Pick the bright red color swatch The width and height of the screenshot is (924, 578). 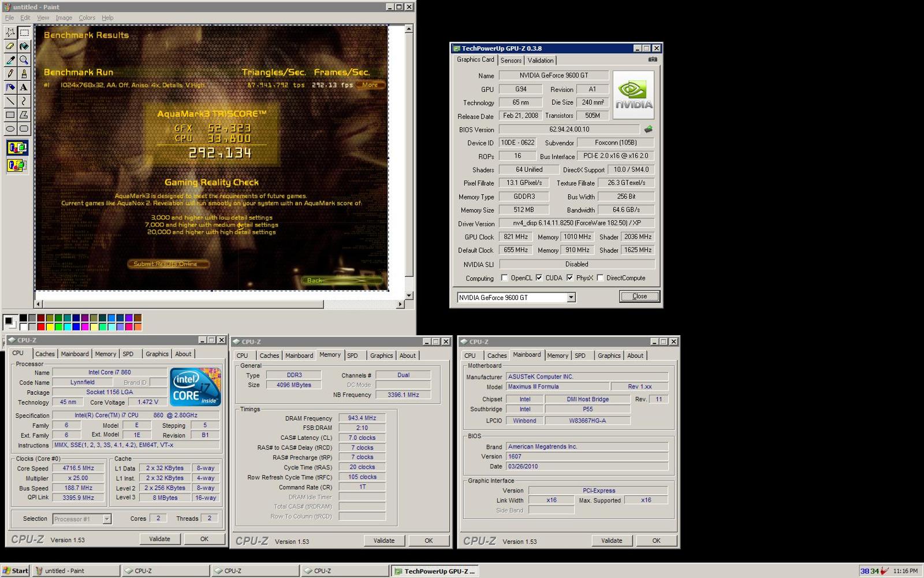coord(40,327)
